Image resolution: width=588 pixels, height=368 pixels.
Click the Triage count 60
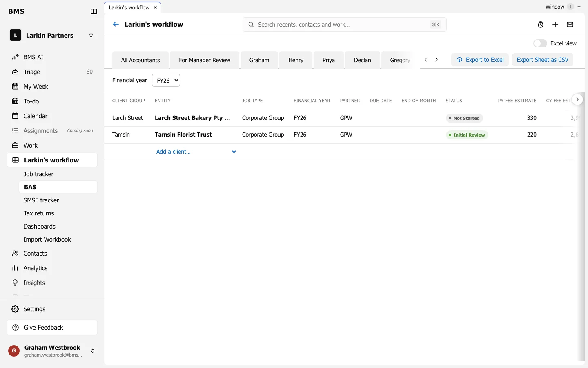coord(89,72)
